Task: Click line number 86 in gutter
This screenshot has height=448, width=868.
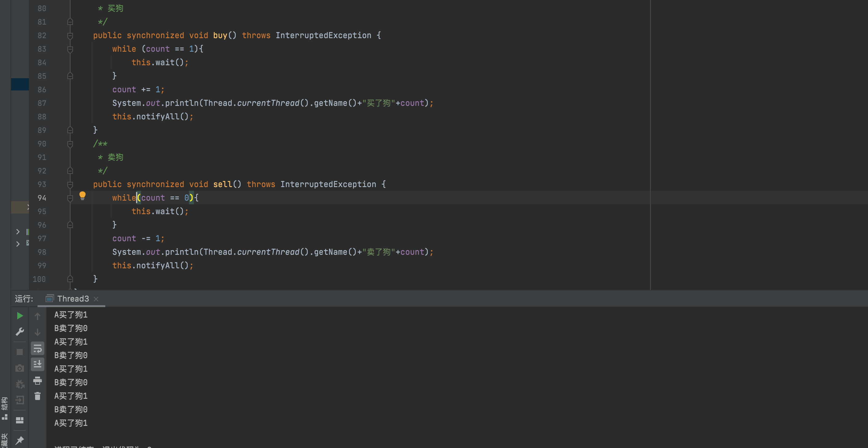Action: pyautogui.click(x=42, y=90)
